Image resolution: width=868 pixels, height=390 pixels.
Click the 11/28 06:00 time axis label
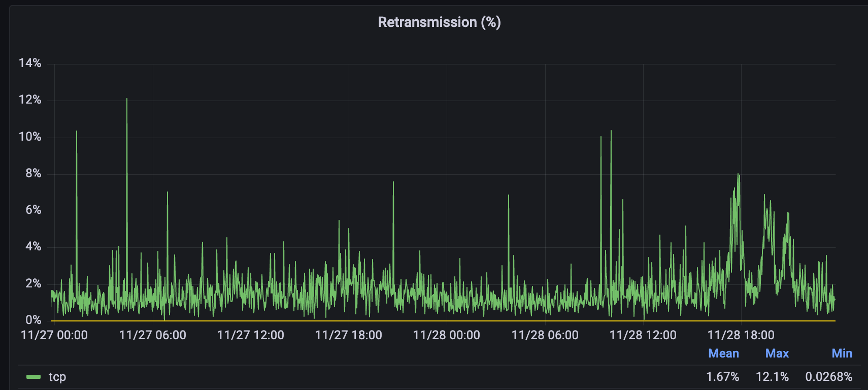[x=545, y=335]
